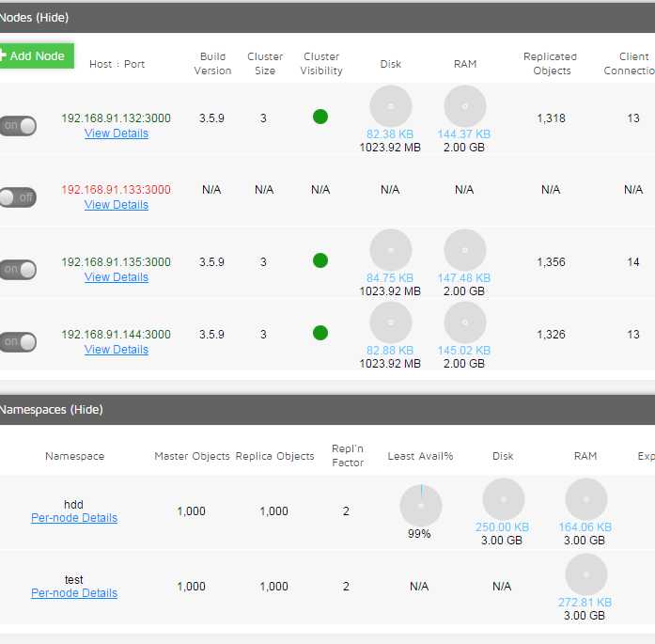655x644 pixels.
Task: Click the Replicated Objects column header
Action: [551, 64]
